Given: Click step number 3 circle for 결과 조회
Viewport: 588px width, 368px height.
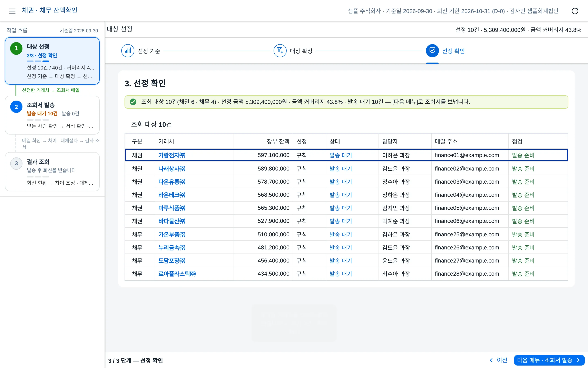Looking at the screenshot, I should pyautogui.click(x=16, y=163).
